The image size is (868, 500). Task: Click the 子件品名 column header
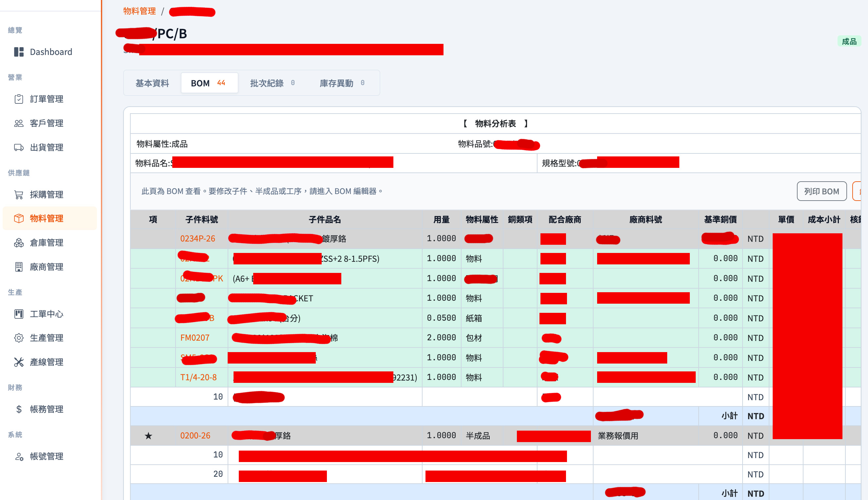click(325, 220)
